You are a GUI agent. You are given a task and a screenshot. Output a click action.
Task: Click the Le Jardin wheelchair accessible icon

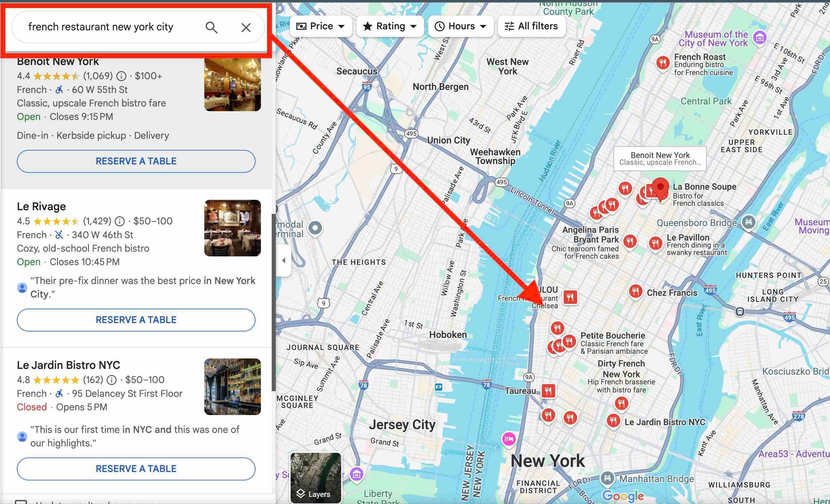click(x=59, y=393)
